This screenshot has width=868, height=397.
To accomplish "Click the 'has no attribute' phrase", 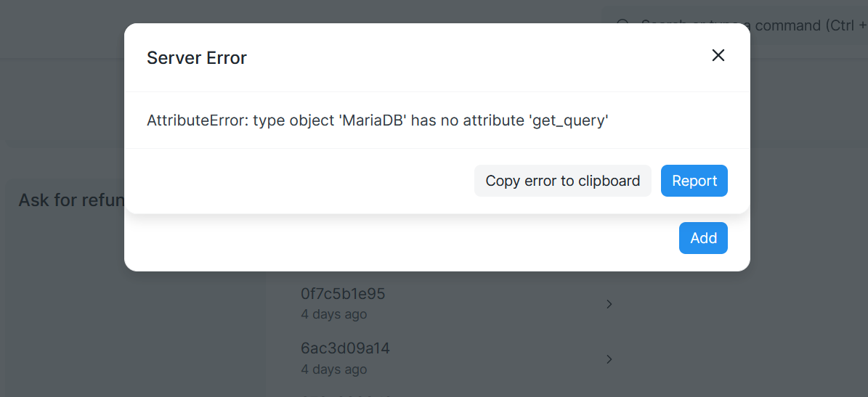I will (469, 120).
